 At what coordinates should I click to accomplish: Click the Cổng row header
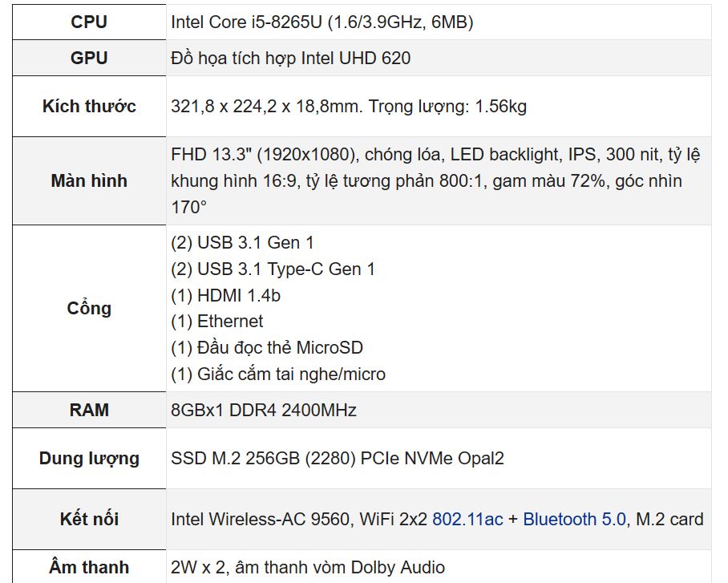click(89, 309)
